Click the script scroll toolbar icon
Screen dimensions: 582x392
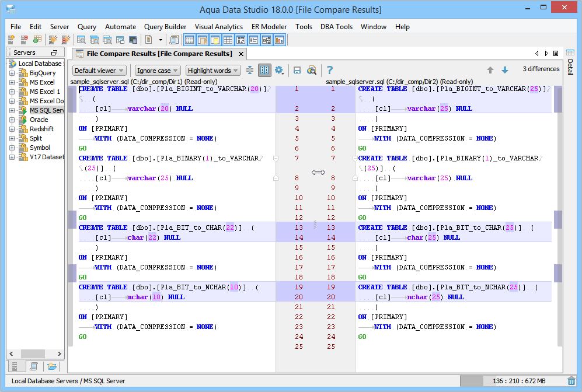(173, 40)
